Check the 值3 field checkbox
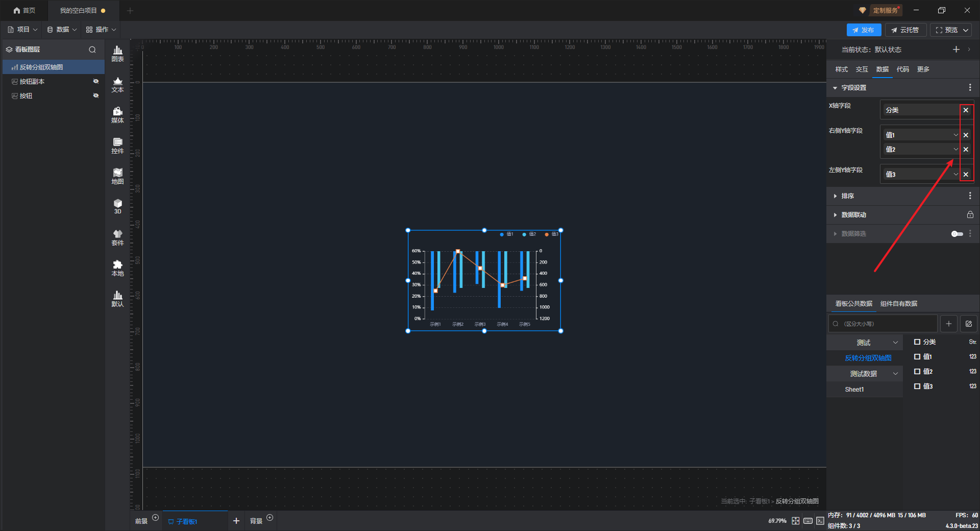The height and width of the screenshot is (531, 980). [917, 387]
